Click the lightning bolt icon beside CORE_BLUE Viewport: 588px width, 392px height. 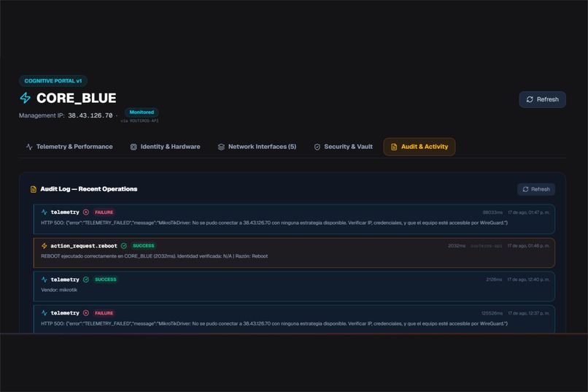[25, 98]
